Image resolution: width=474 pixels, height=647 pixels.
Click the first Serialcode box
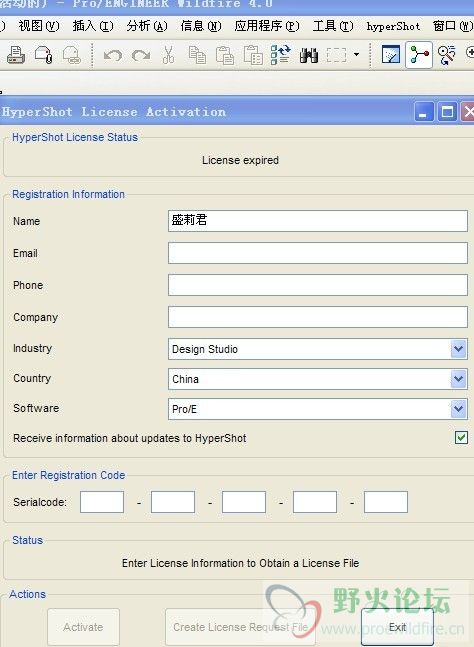click(x=102, y=502)
